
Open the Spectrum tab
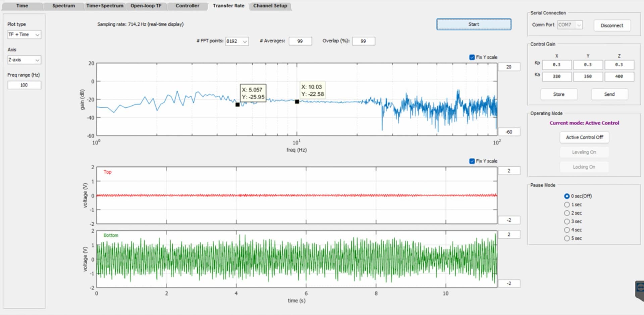tap(63, 6)
